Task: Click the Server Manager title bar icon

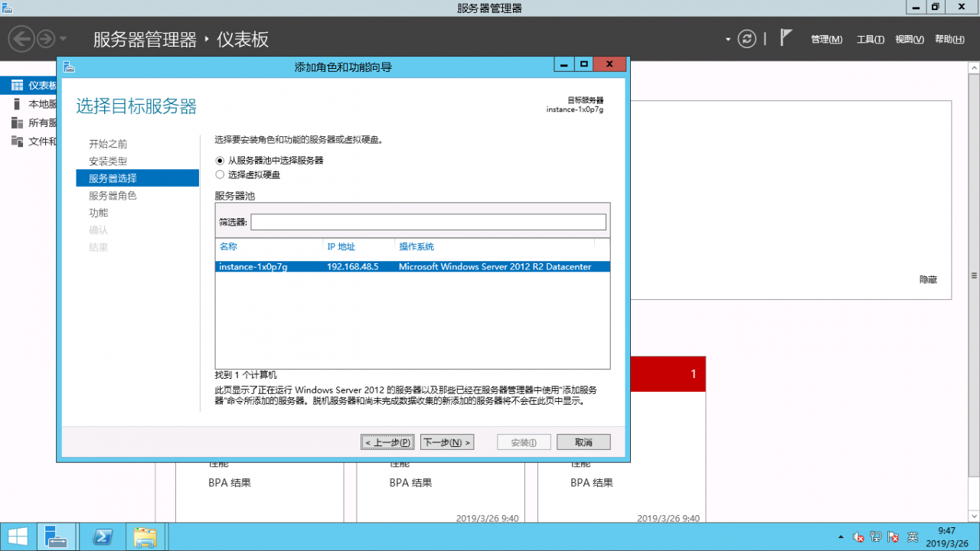Action: coord(7,8)
